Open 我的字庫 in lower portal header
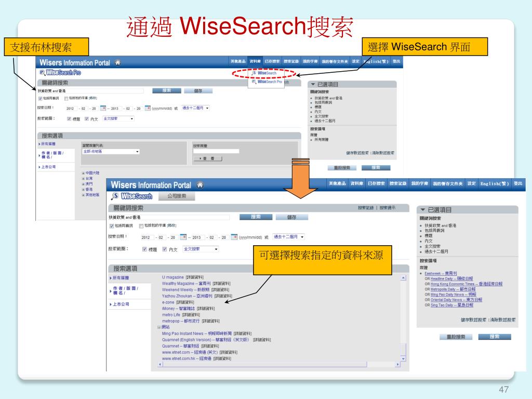Viewport: 532px width, 399px height. pos(420,183)
